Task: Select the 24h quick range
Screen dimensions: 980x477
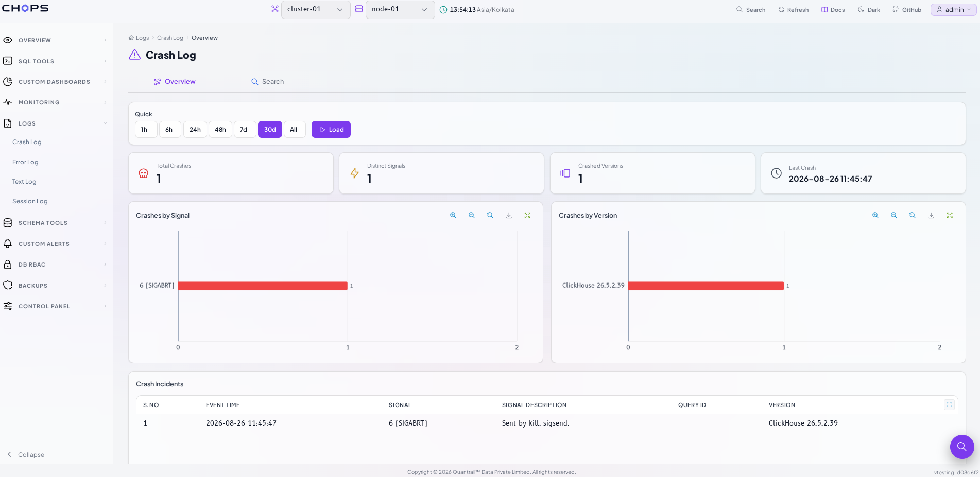Action: 195,130
